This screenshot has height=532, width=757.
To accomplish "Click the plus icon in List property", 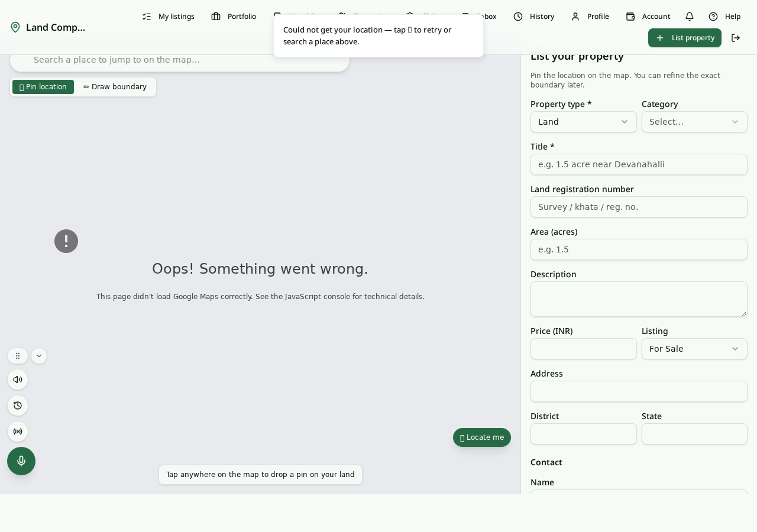I will click(660, 38).
